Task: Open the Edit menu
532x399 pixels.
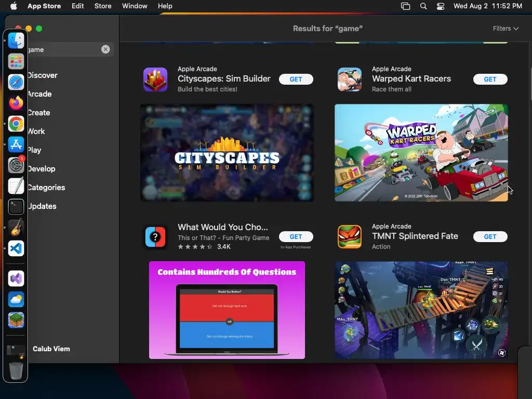Action: tap(78, 6)
